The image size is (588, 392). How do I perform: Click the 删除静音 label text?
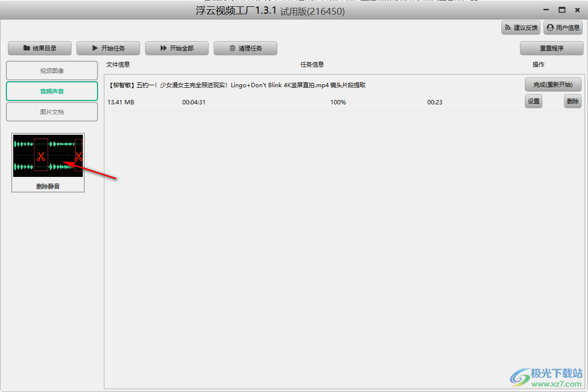pyautogui.click(x=48, y=186)
